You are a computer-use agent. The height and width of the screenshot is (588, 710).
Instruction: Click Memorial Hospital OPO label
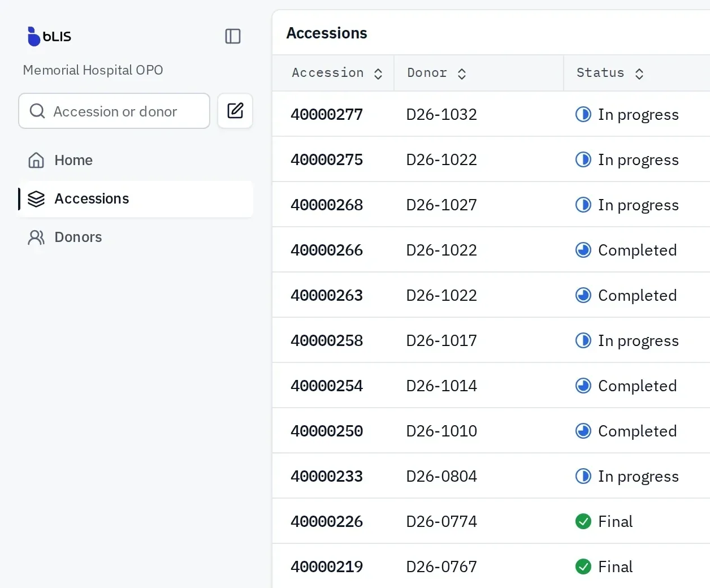point(93,70)
